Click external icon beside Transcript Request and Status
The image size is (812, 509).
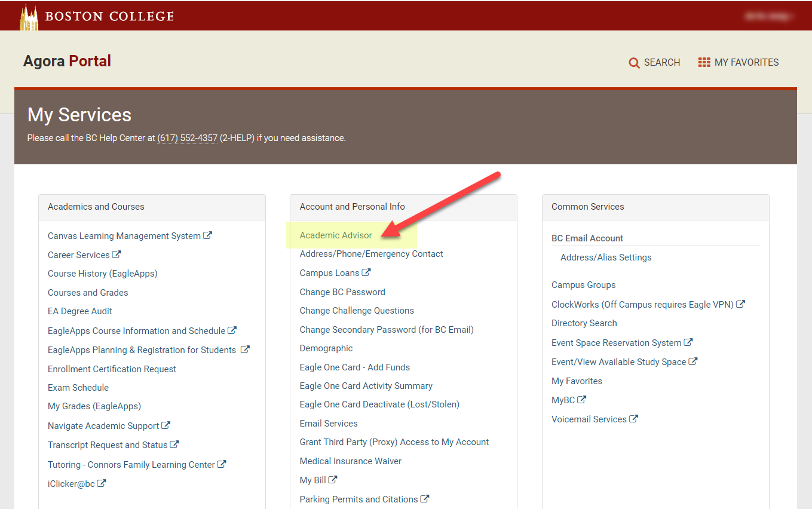coord(174,444)
